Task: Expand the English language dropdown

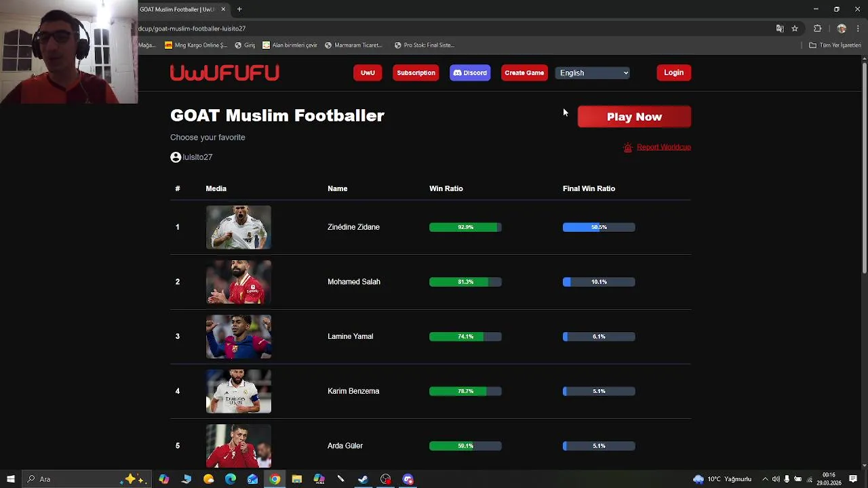Action: tap(593, 73)
